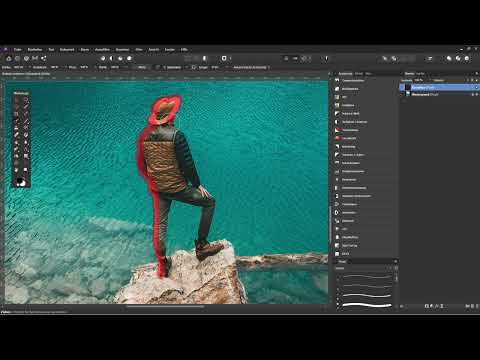Image resolution: width=480 pixels, height=360 pixels.
Task: Open the Datei menu
Action: [x=17, y=49]
